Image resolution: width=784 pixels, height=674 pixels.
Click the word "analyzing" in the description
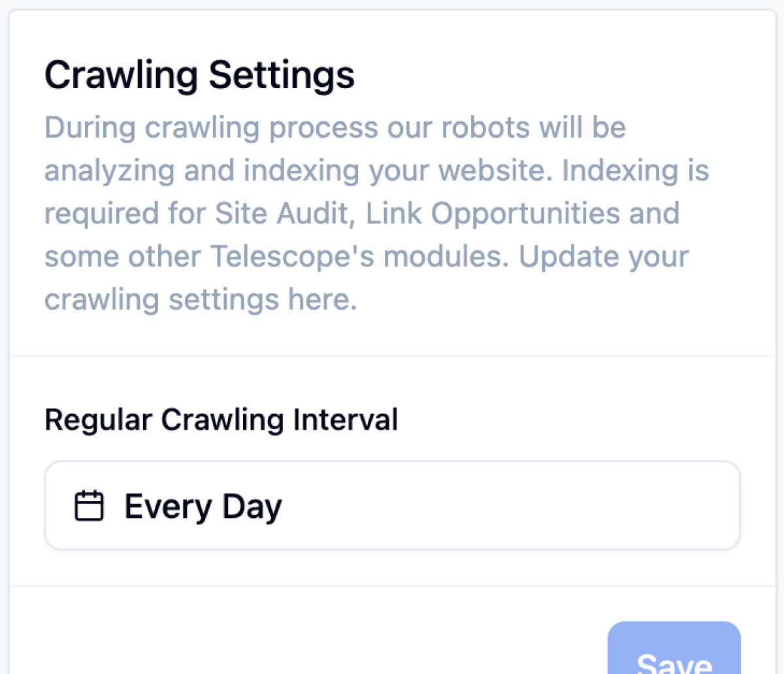[109, 171]
